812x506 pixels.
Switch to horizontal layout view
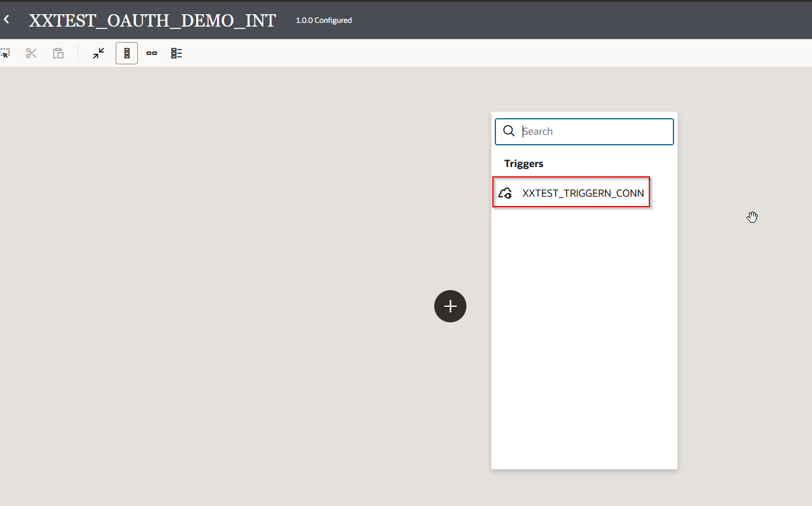coord(152,53)
